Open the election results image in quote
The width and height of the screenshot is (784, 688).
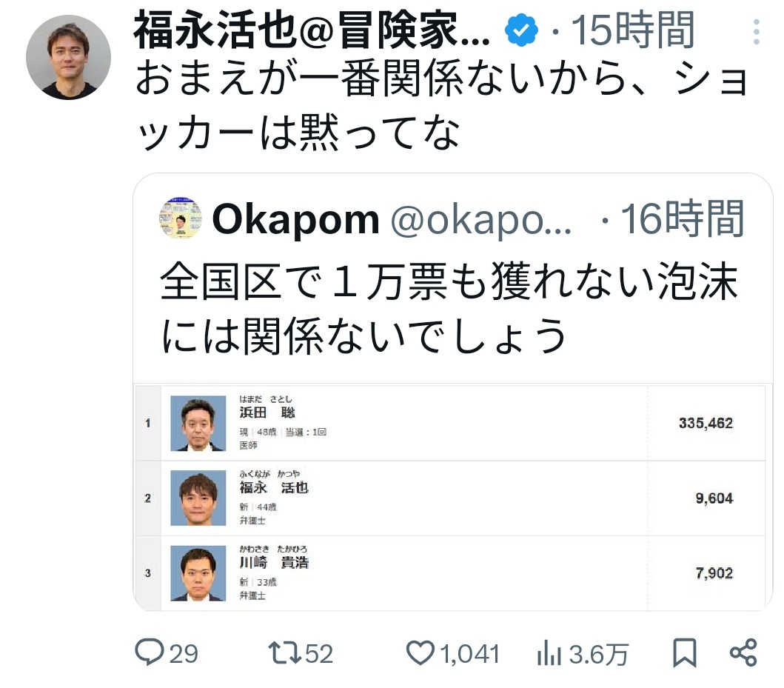452,496
